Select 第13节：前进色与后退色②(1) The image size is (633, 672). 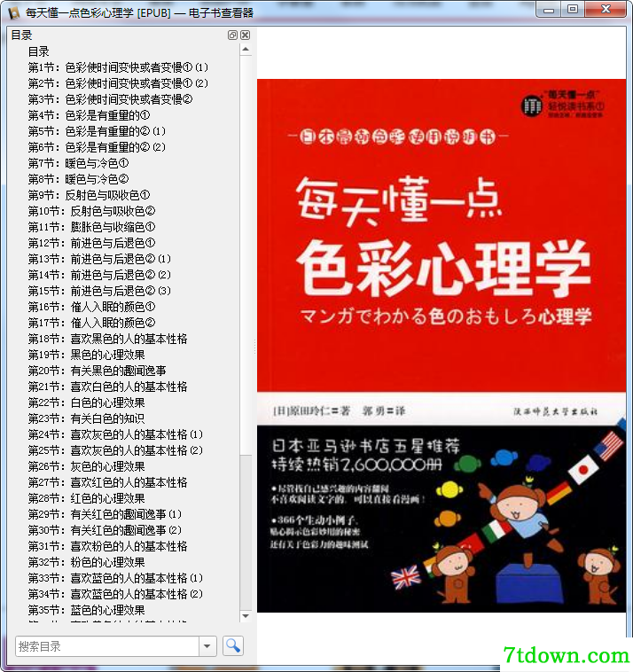tap(99, 259)
